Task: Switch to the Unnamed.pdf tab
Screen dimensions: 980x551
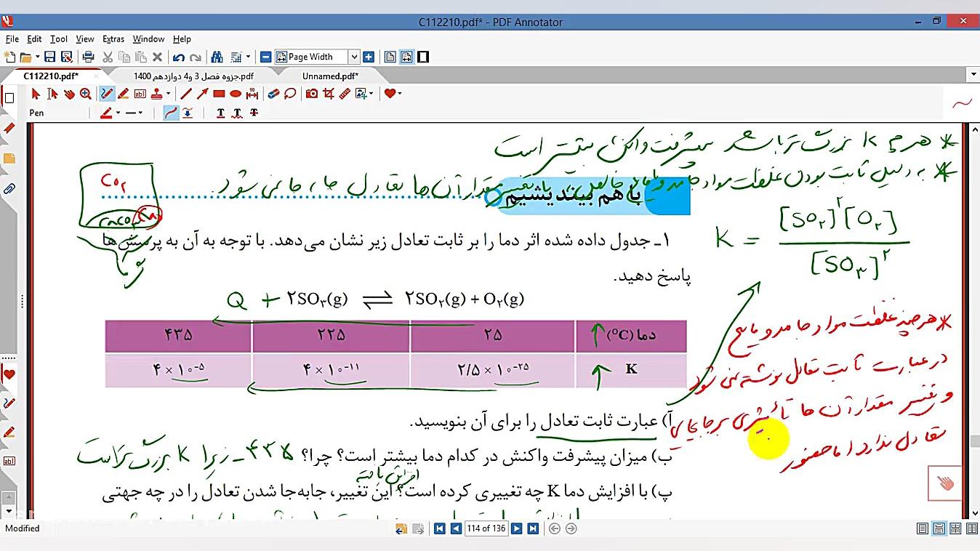Action: pos(331,76)
